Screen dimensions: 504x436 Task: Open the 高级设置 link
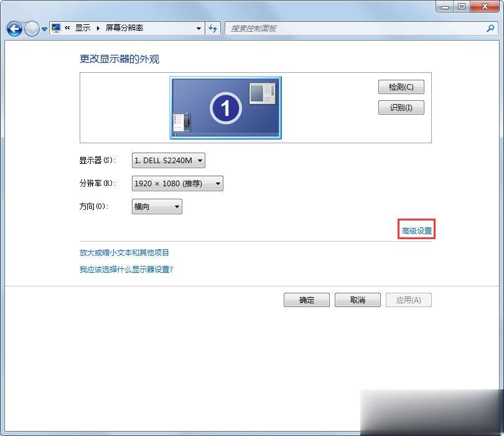(416, 230)
